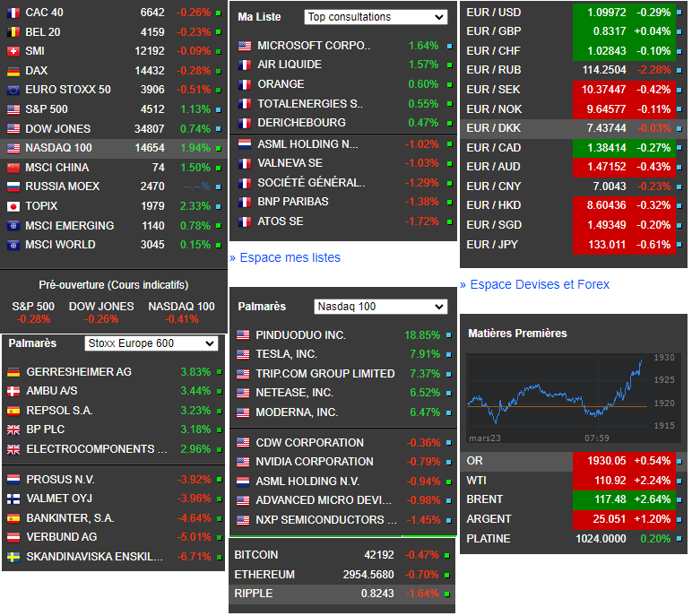Screen dimensions: 692x616
Task: Click the French flag beside CAC 40
Action: (13, 13)
